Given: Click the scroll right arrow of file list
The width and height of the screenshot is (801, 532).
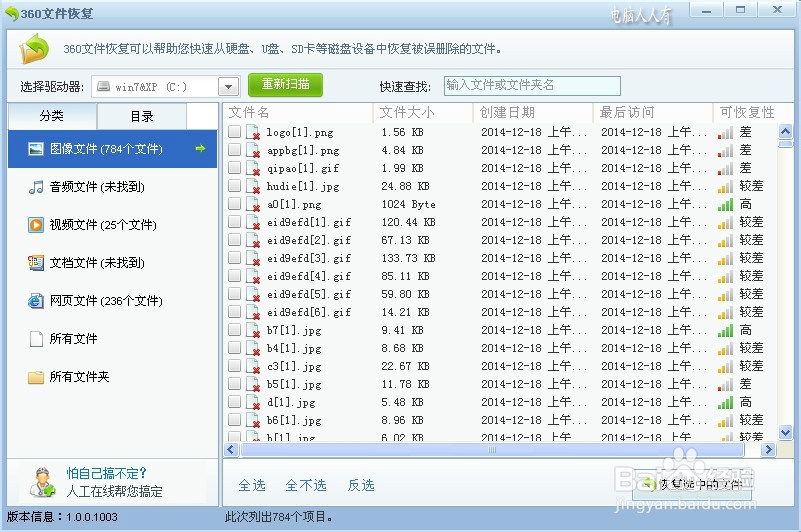Looking at the screenshot, I should click(768, 450).
